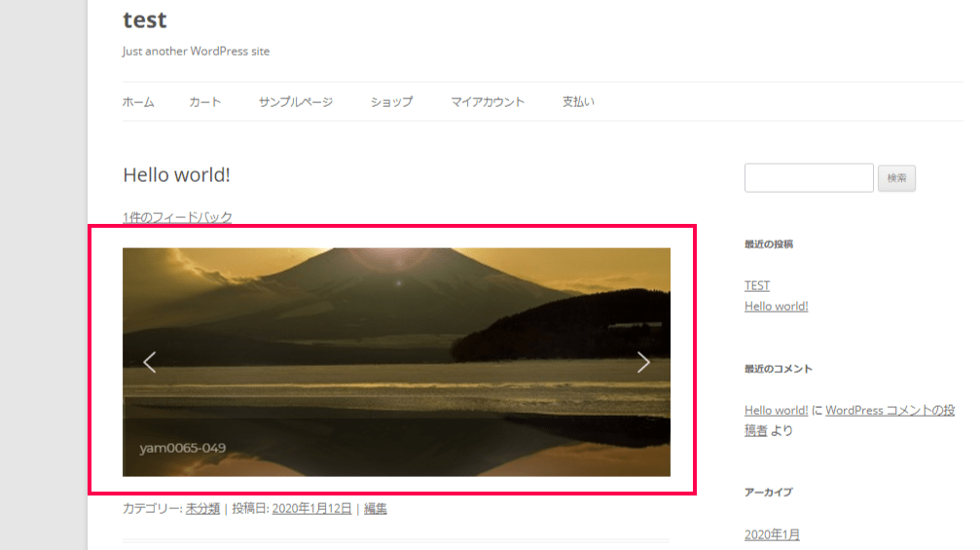The height and width of the screenshot is (550, 980).
Task: Open the 支払い page
Action: (578, 102)
